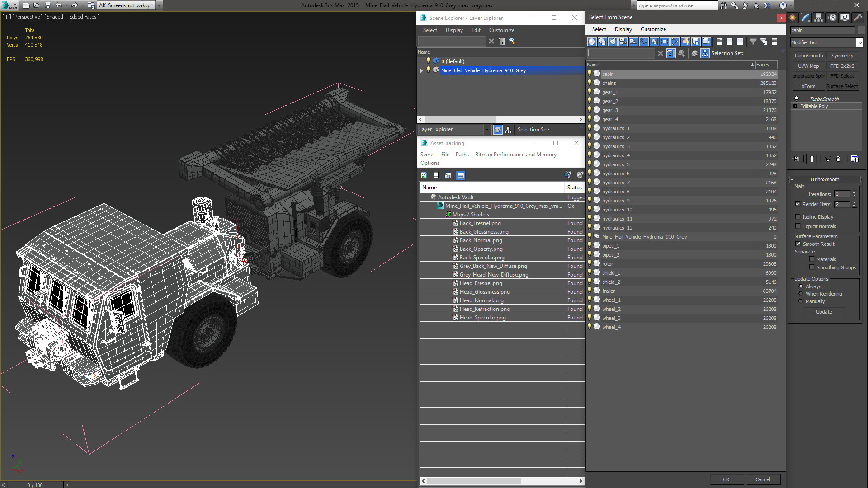The image size is (868, 488).
Task: Click the Asset Tracking bitmap performance icon
Action: pyautogui.click(x=460, y=175)
